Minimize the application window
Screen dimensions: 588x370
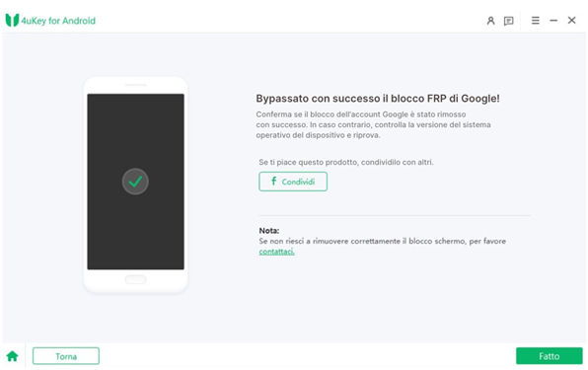point(553,21)
